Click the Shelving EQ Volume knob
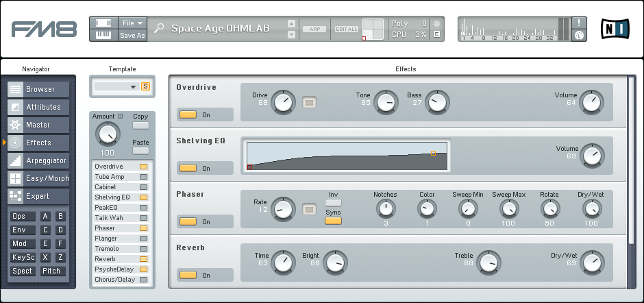This screenshot has width=644, height=303. point(592,156)
